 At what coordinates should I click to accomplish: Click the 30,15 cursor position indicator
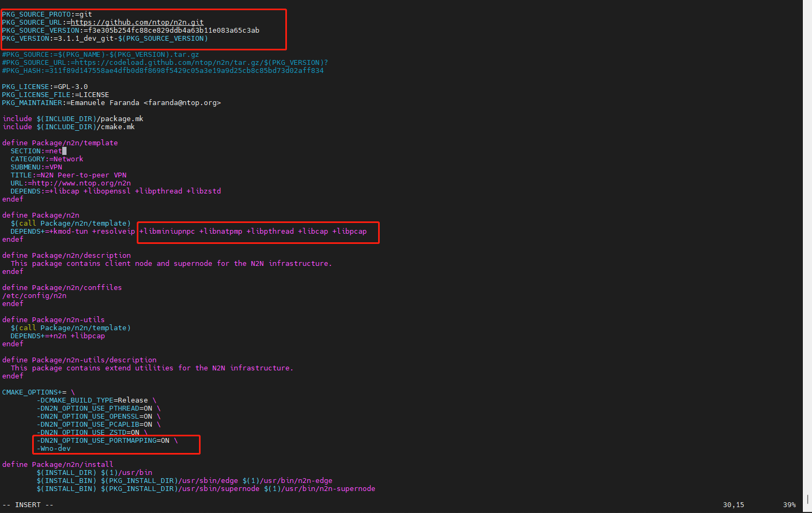tap(734, 505)
